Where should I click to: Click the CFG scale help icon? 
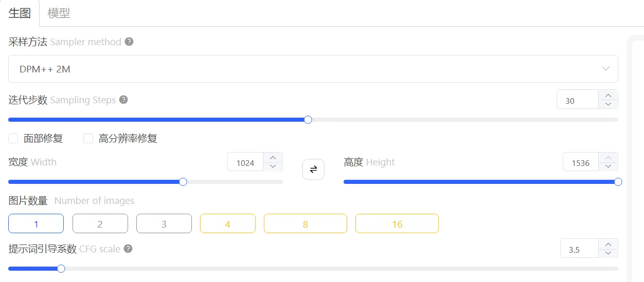(x=128, y=249)
